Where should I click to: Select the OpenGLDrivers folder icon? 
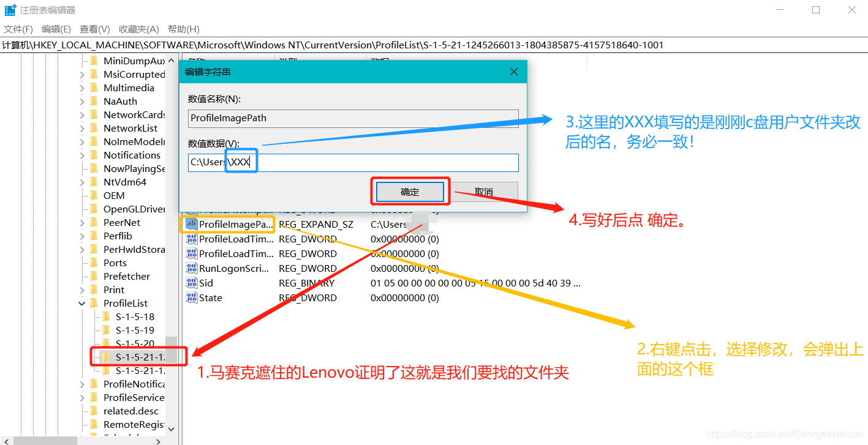click(x=94, y=209)
